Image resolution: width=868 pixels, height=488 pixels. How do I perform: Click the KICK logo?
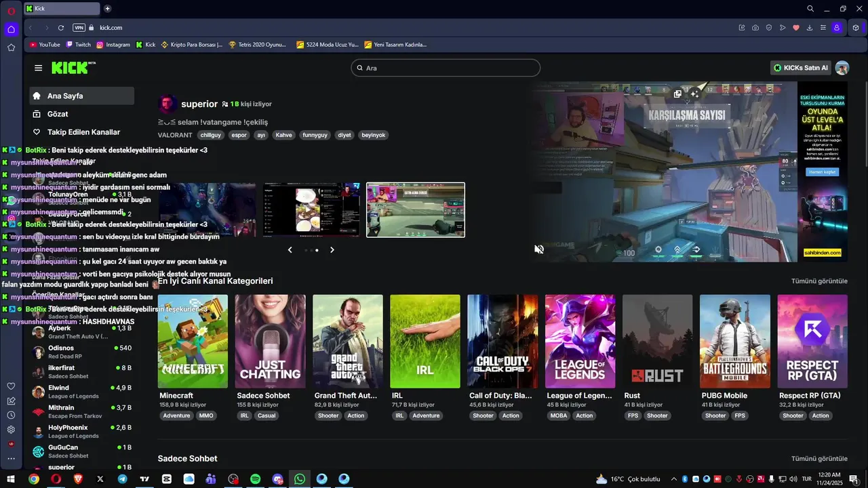coord(73,68)
